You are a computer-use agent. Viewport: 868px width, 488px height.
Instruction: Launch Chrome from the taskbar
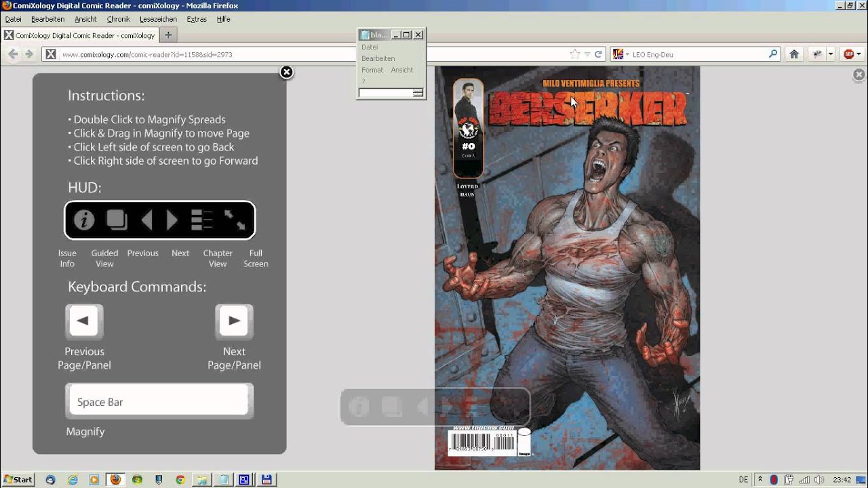pyautogui.click(x=180, y=479)
